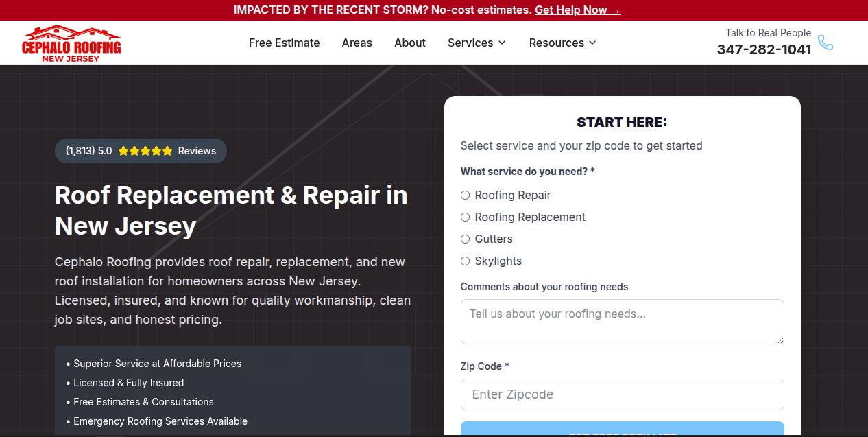
Task: Open the Areas nav item
Action: tap(357, 43)
